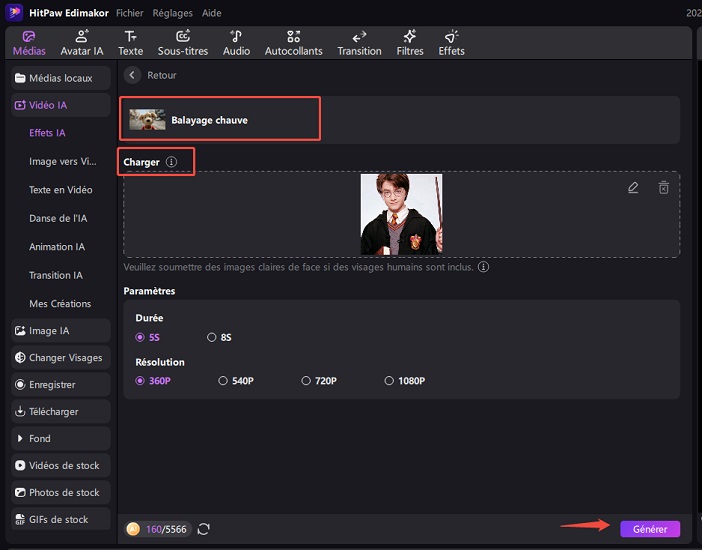Click the GIFs de stock icon
The image size is (702, 550).
click(x=20, y=519)
